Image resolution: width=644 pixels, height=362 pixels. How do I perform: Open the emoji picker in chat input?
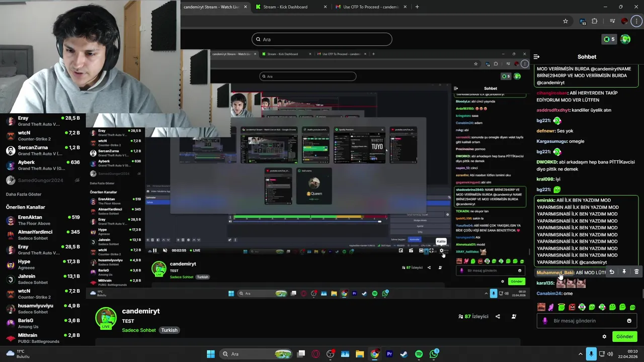coord(629,321)
